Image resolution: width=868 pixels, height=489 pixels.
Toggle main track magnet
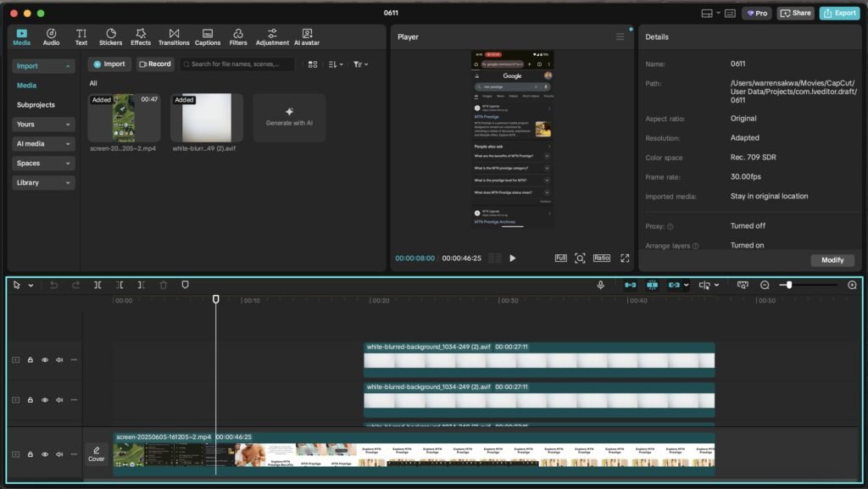pos(630,285)
